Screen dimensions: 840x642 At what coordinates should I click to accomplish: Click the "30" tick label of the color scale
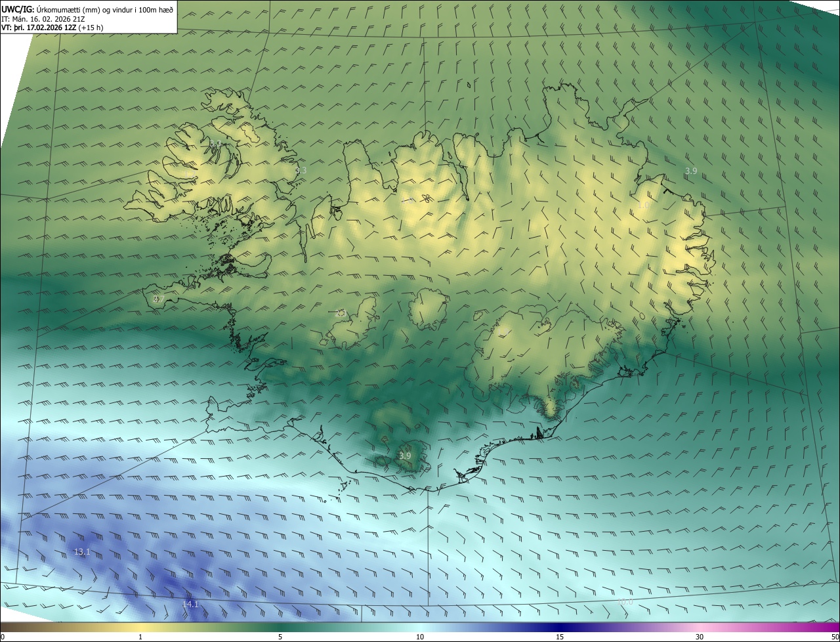700,637
